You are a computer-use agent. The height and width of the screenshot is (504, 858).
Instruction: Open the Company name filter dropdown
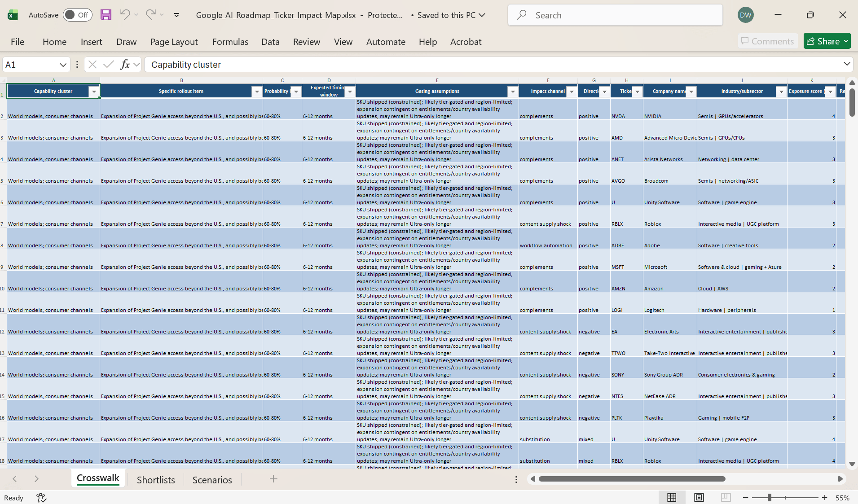pos(691,91)
